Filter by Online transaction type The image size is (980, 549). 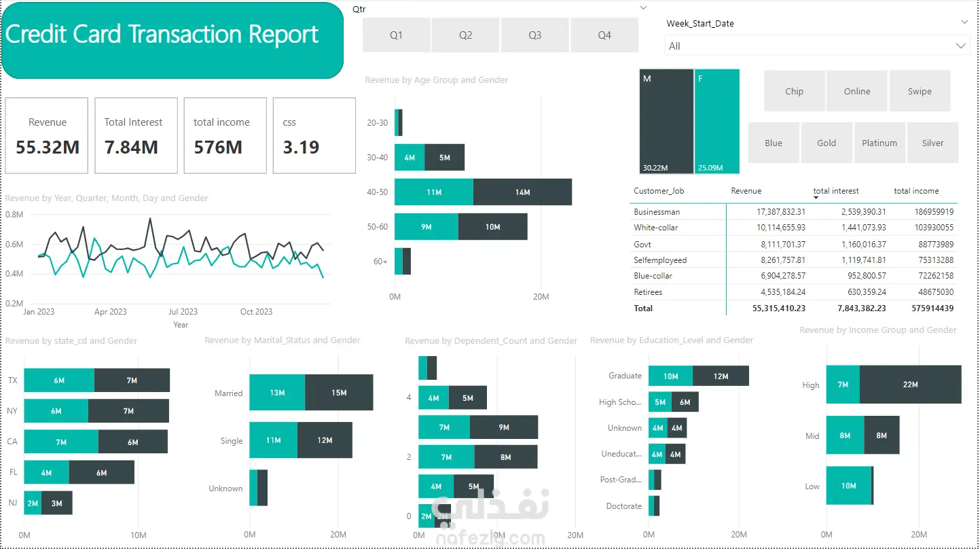pyautogui.click(x=857, y=91)
